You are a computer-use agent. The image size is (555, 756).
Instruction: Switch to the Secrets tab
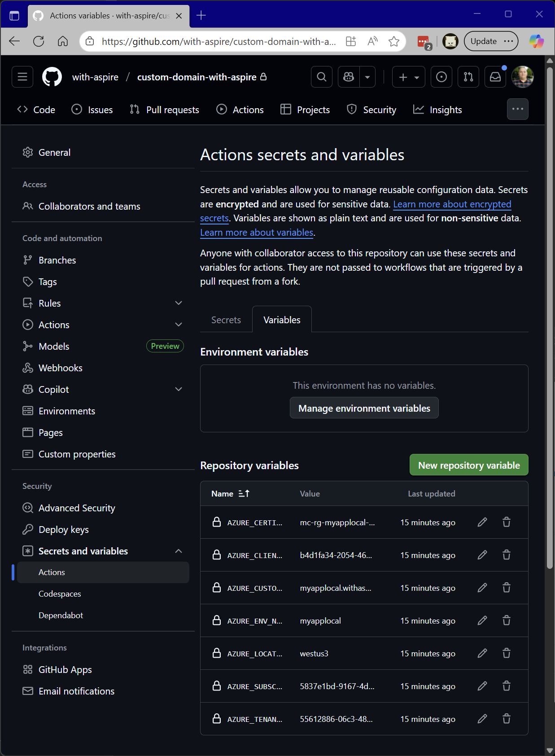coord(226,320)
